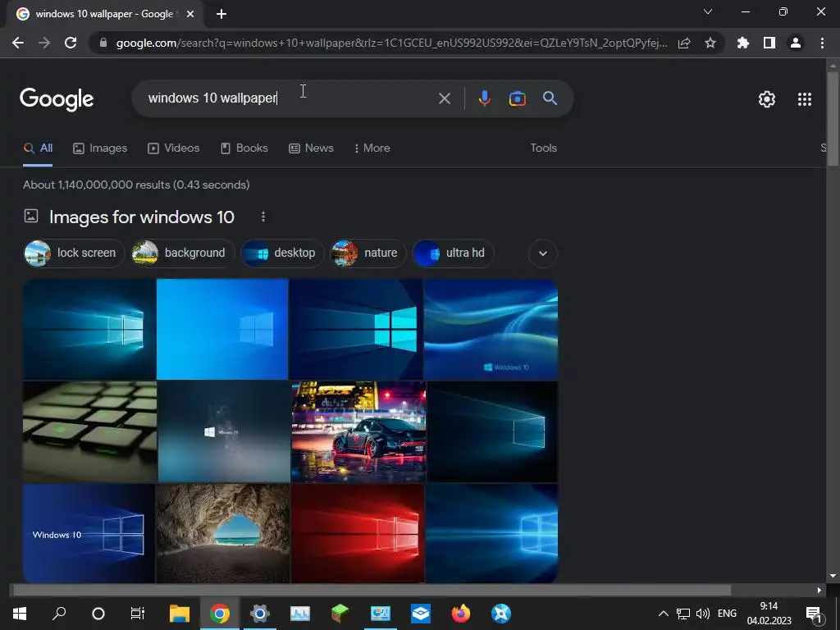Viewport: 840px width, 630px height.
Task: Open the Chrome tab search chevron
Action: (x=708, y=11)
